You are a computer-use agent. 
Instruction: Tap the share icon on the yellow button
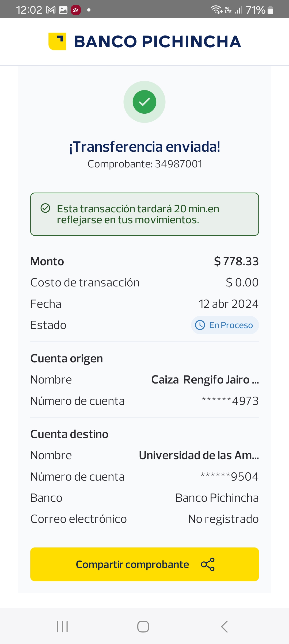click(208, 564)
